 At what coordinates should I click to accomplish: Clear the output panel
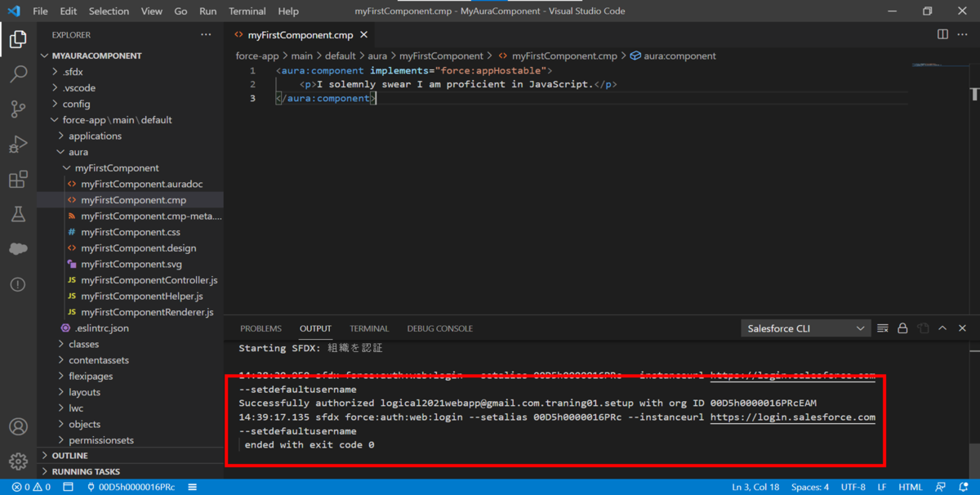point(883,328)
